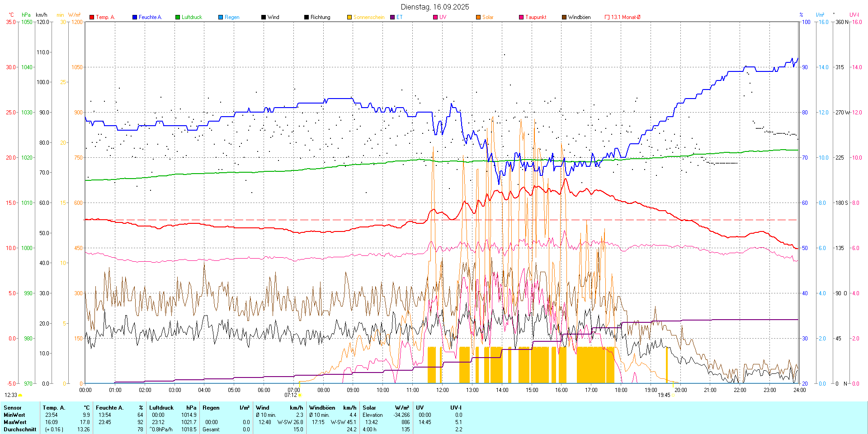
Task: Click the moon icon next to 12:33
Action: (20, 395)
